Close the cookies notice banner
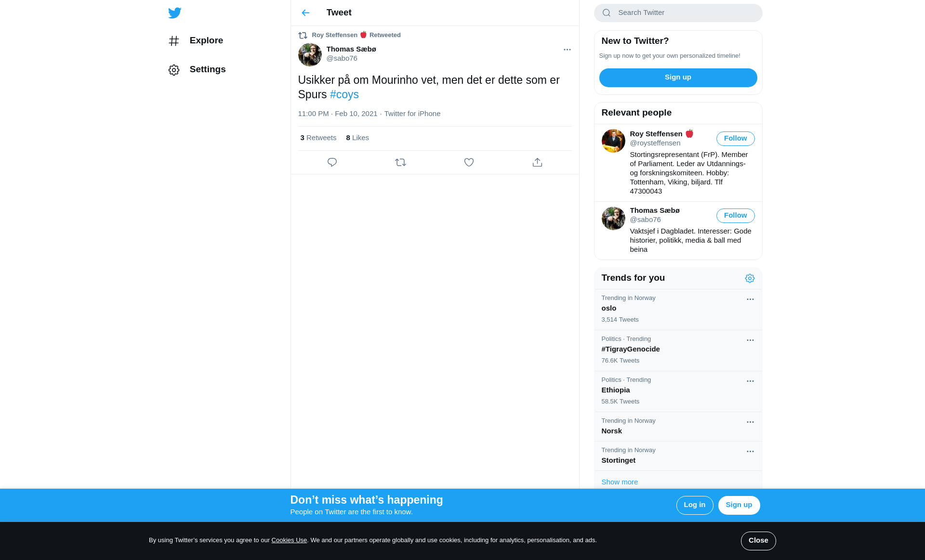Image resolution: width=925 pixels, height=560 pixels. point(758,541)
